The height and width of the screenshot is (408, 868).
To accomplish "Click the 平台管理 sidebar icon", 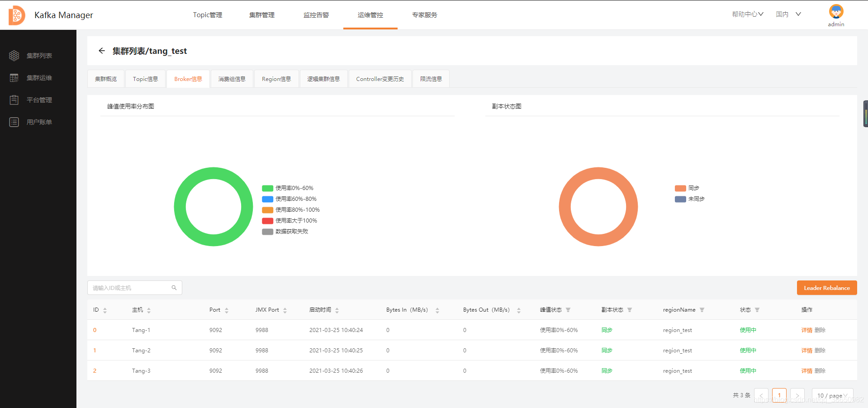I will tap(14, 100).
